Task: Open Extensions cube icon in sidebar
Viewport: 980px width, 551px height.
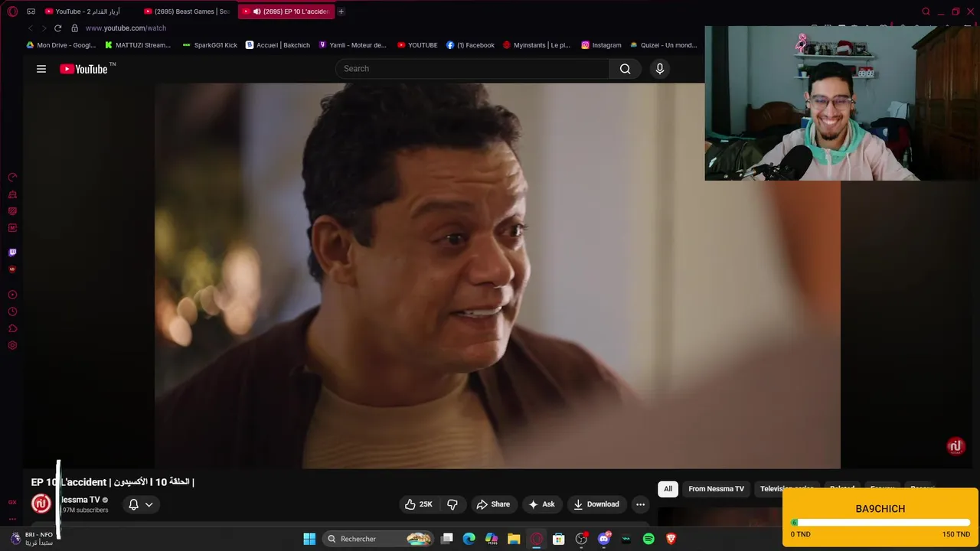Action: tap(12, 329)
